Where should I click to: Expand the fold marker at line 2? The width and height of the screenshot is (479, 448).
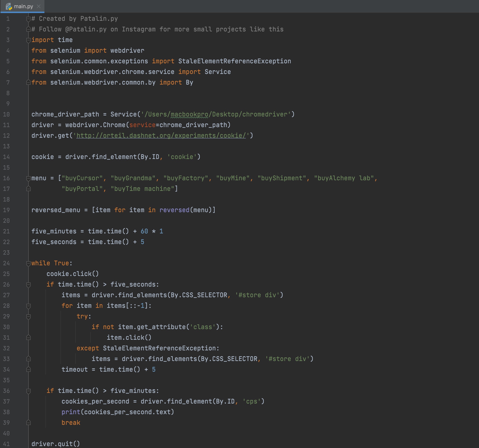(x=28, y=29)
